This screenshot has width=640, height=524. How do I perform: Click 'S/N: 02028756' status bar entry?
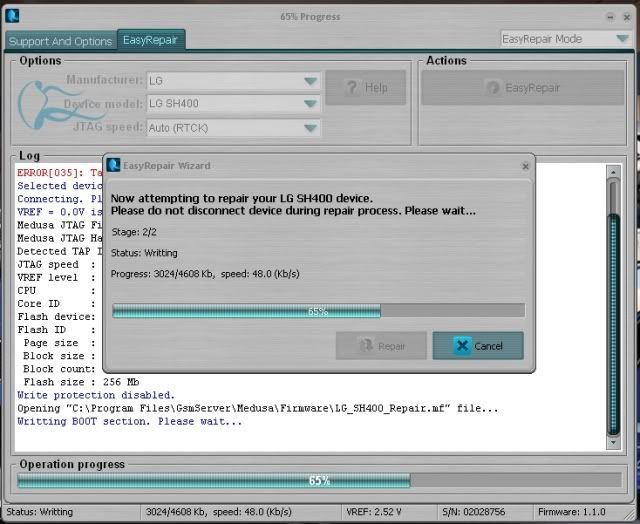point(473,512)
